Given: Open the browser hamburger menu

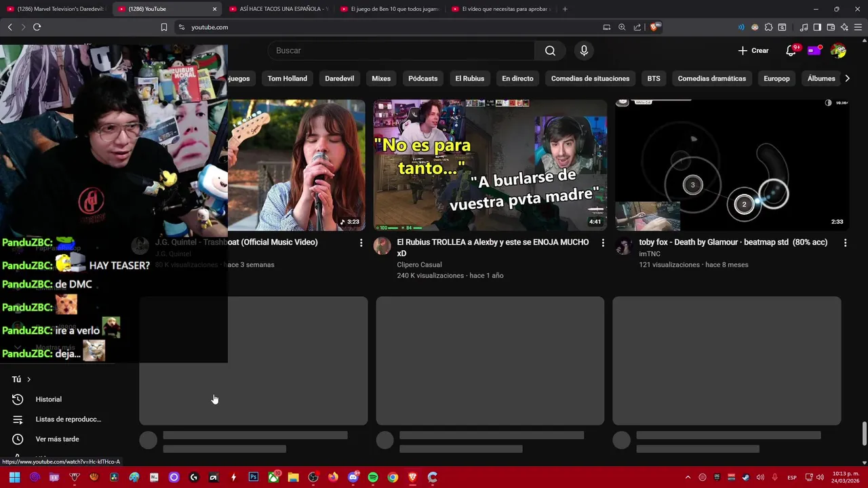Looking at the screenshot, I should tap(858, 27).
